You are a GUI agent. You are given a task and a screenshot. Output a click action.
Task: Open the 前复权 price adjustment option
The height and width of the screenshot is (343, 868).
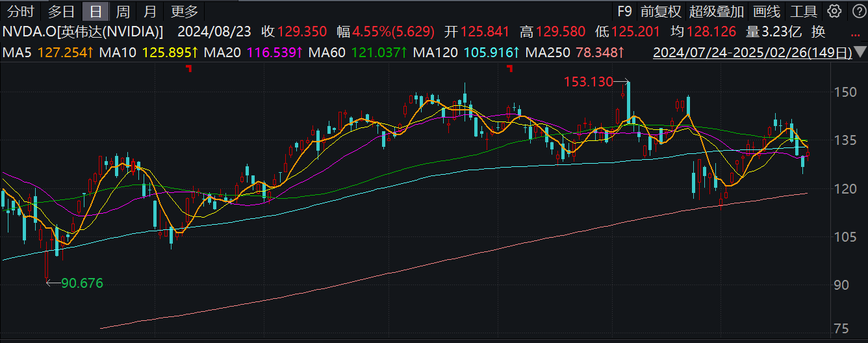tap(661, 11)
